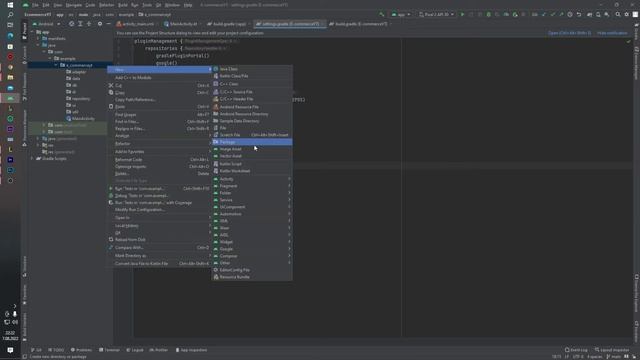
Task: Choose Reformat Code in the context menu
Action: [x=159, y=160]
